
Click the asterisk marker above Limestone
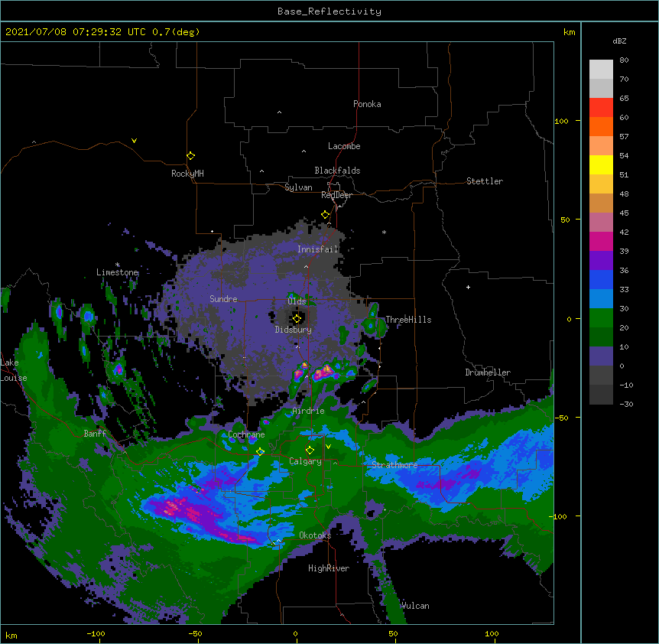pos(117,265)
